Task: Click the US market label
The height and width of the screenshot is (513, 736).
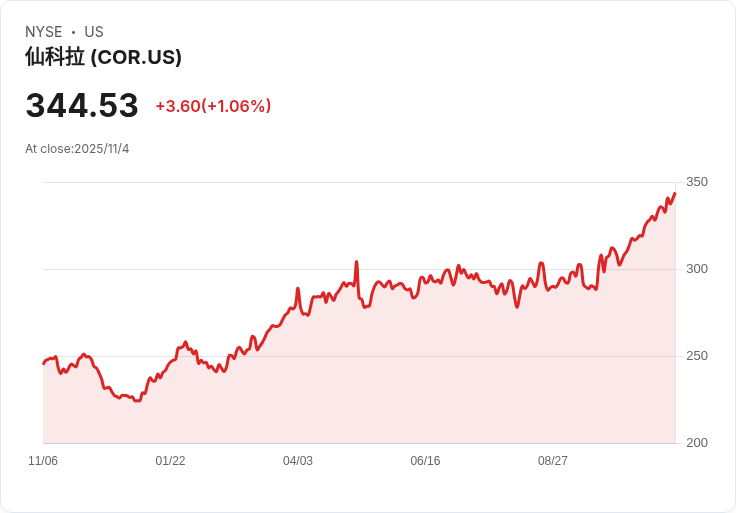Action: 94,32
